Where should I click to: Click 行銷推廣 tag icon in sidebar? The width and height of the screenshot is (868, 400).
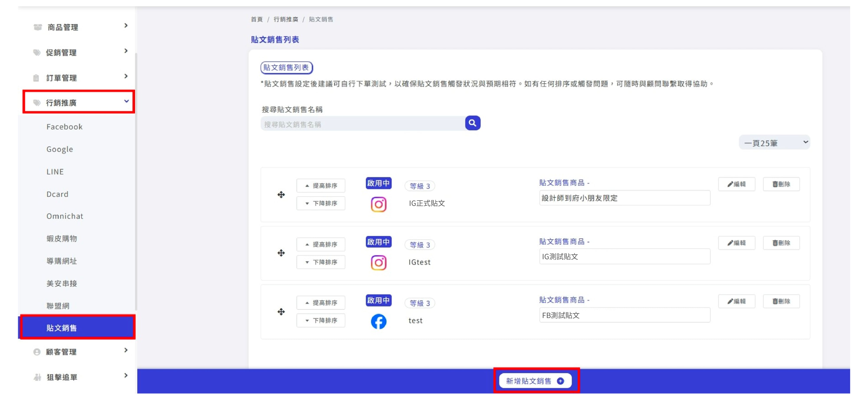coord(37,103)
